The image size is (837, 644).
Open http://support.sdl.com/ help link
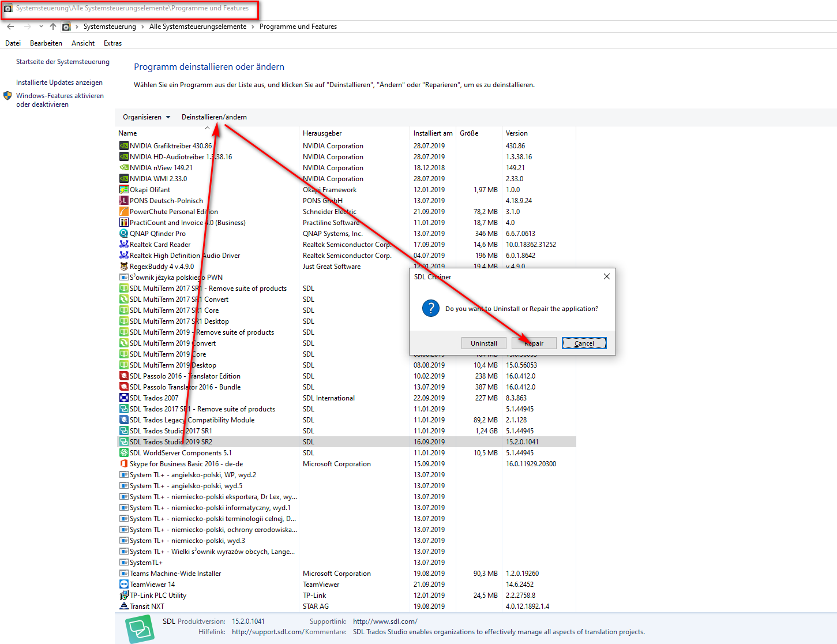(x=268, y=632)
